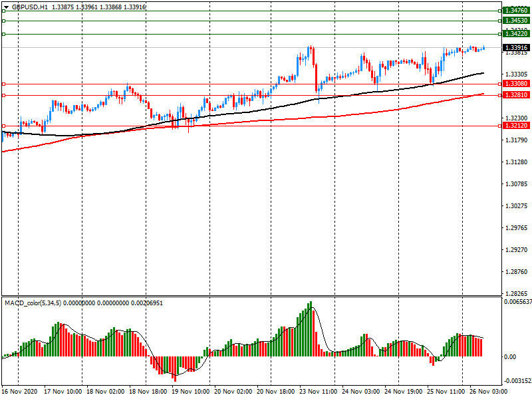Screen dimensions: 532x399
Task: Click the 17 Nov 10:00 time label
Action: click(63, 392)
